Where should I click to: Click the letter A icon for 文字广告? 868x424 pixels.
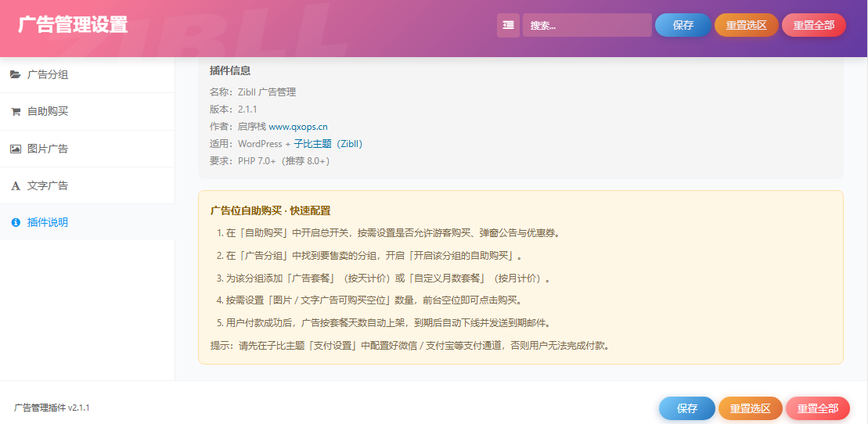point(16,185)
